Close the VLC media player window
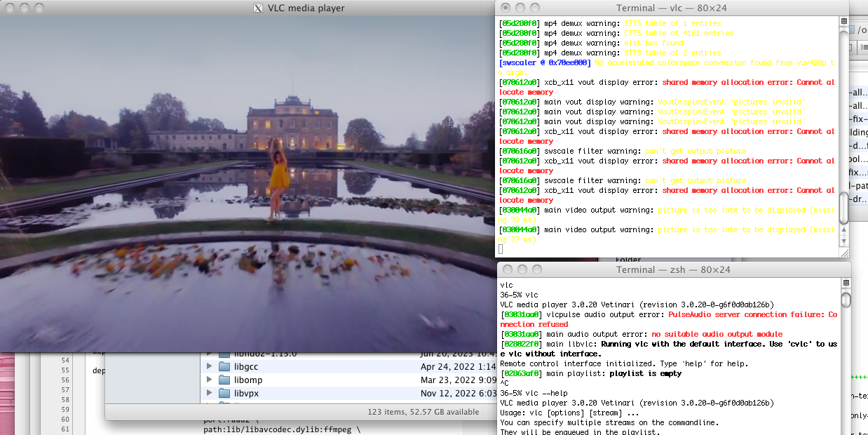Image resolution: width=868 pixels, height=435 pixels. click(x=9, y=8)
